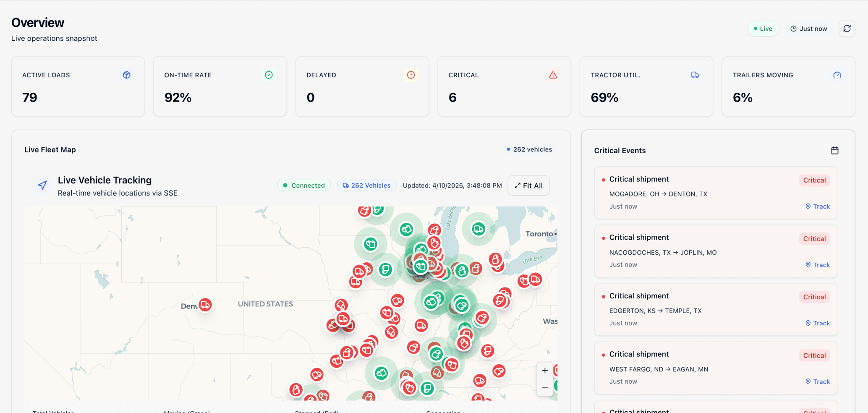
Task: Click the Critical Events heading
Action: [x=620, y=151]
